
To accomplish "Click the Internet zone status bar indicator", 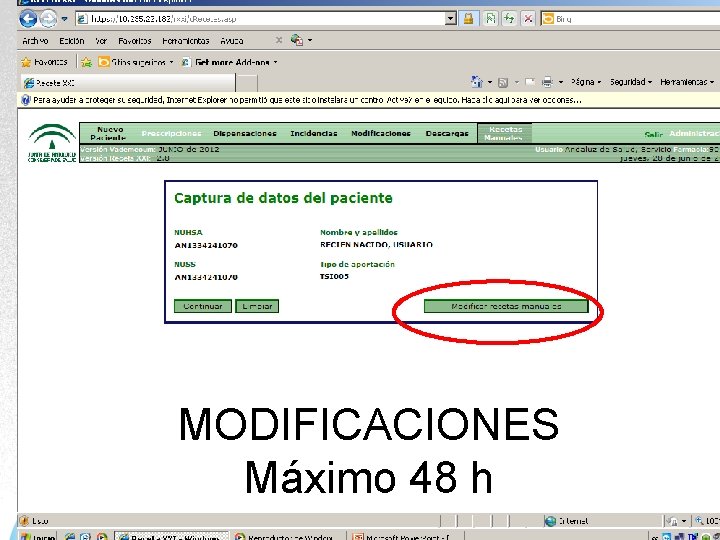I will tap(568, 521).
